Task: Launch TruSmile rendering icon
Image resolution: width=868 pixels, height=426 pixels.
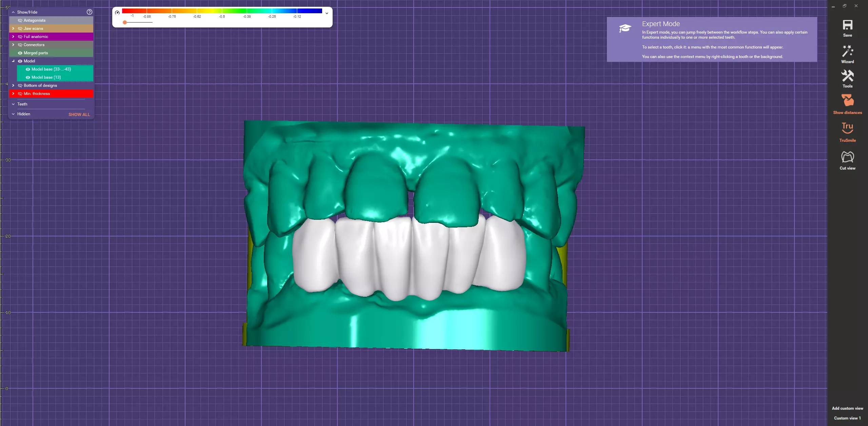Action: pos(847,128)
